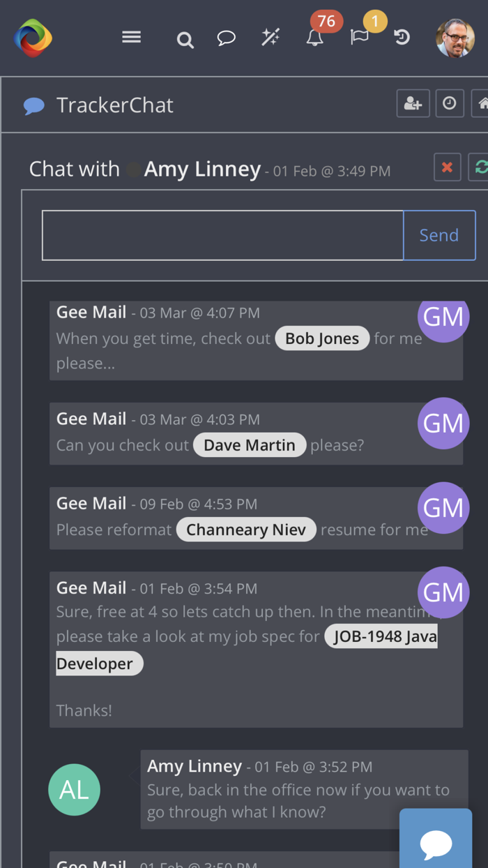The width and height of the screenshot is (488, 868).
Task: Open the hamburger menu
Action: tap(131, 37)
